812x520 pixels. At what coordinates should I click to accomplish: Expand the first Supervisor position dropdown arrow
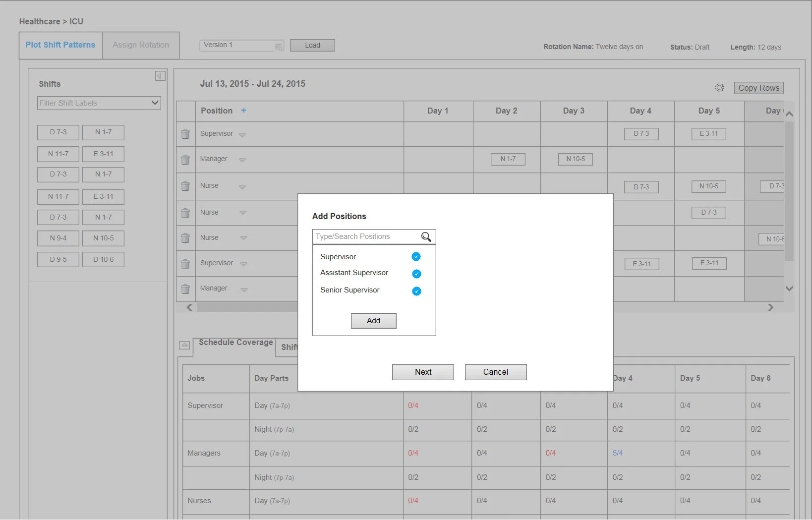(242, 135)
